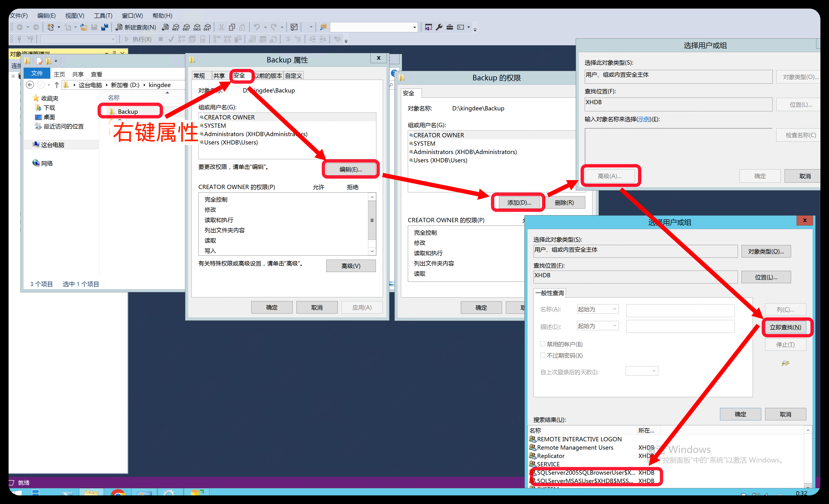Select 最近访问的位置 in Explorer navigation pane
This screenshot has width=829, height=504.
point(59,126)
